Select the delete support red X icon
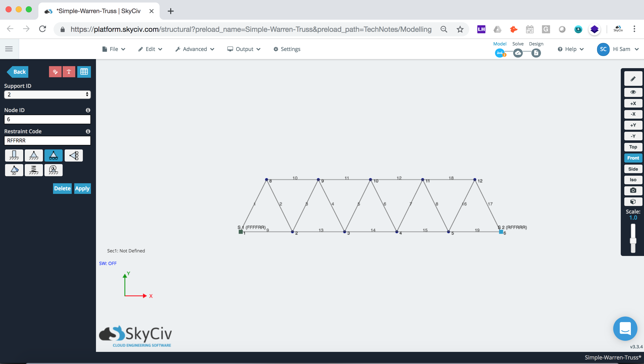 [x=68, y=72]
